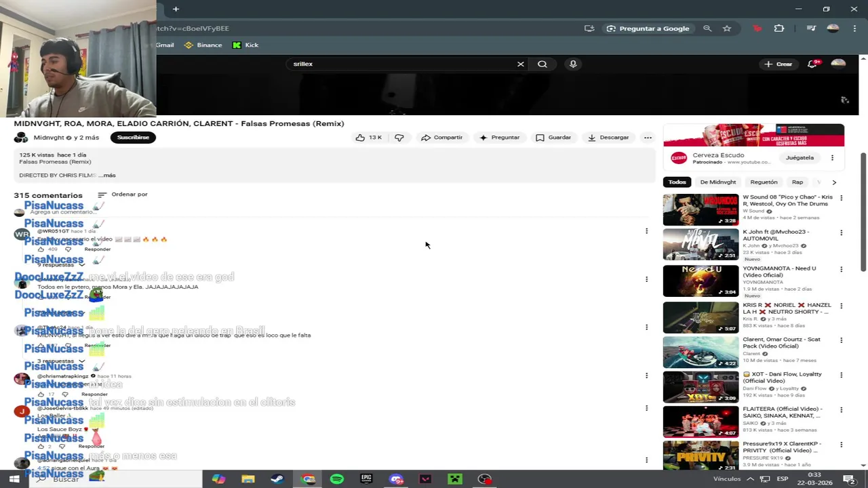Click the YouTube search magnifier button
The image size is (868, 488).
pyautogui.click(x=542, y=64)
